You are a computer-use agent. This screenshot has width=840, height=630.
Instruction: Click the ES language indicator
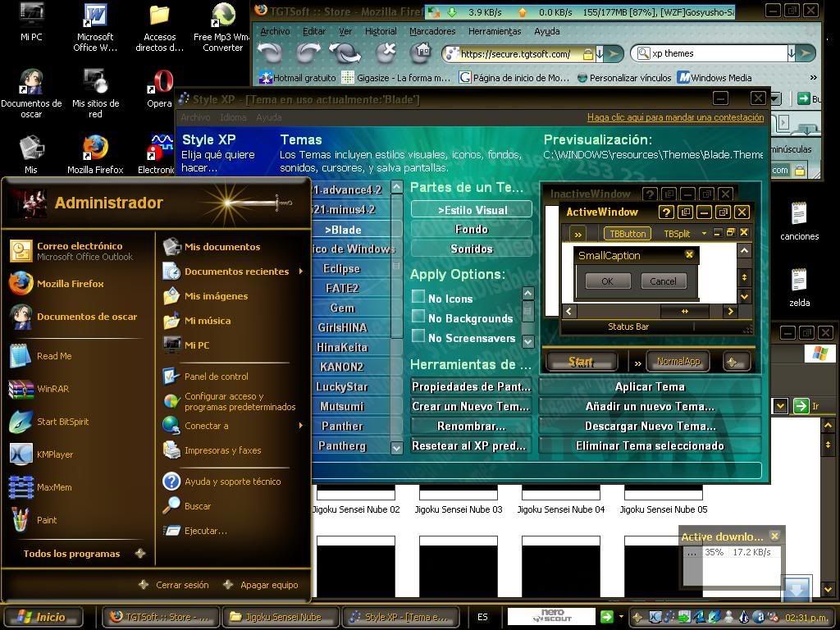(482, 617)
